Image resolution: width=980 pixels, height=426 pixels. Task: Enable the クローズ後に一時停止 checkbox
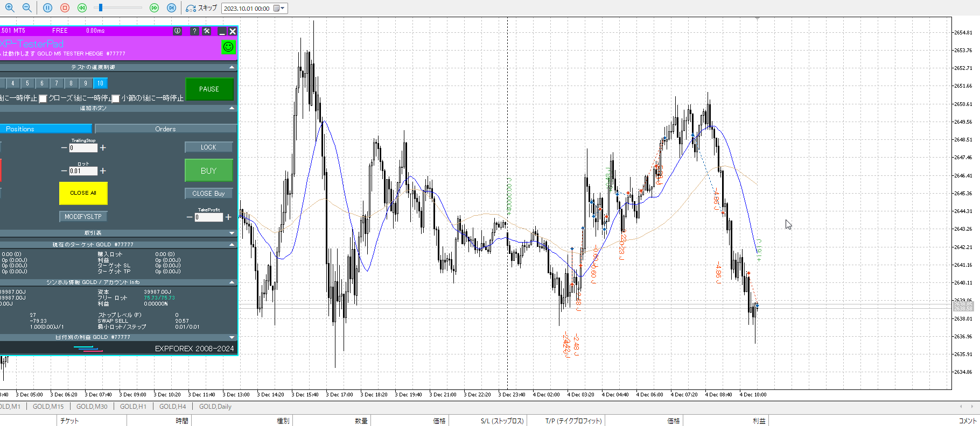(x=43, y=98)
